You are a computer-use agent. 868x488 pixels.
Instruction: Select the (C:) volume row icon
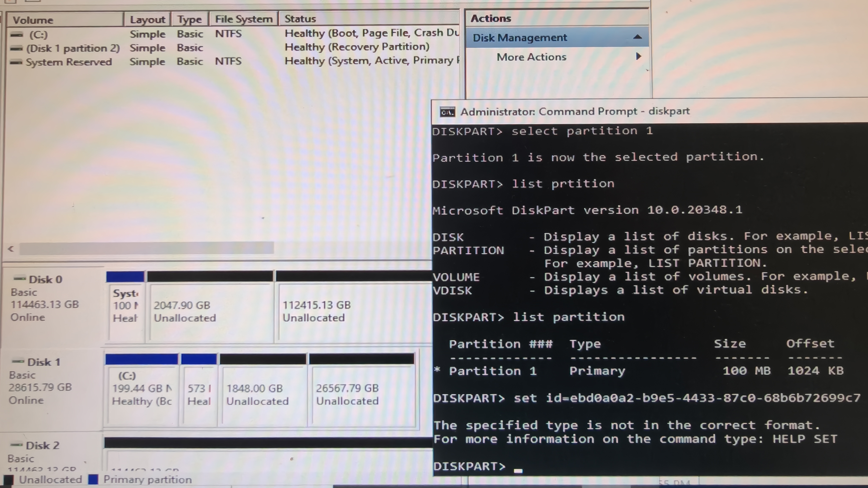pos(17,35)
